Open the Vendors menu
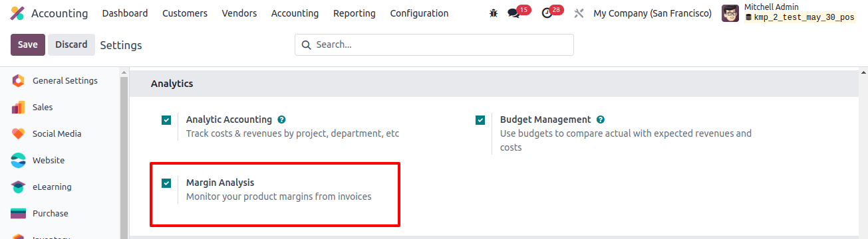Viewport: 868px width, 239px height. coord(239,13)
